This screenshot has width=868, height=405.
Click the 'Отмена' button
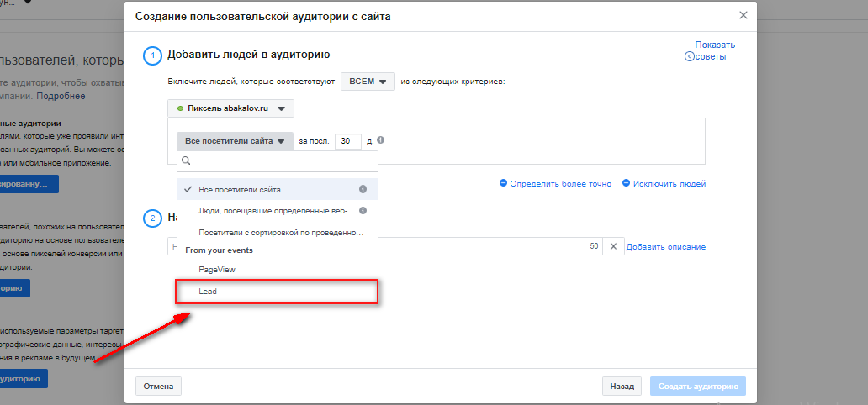(x=158, y=387)
